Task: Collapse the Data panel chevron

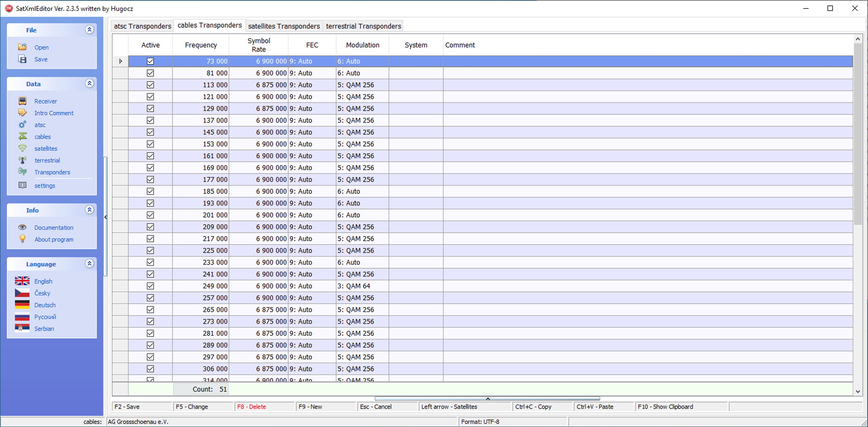Action: [x=89, y=83]
